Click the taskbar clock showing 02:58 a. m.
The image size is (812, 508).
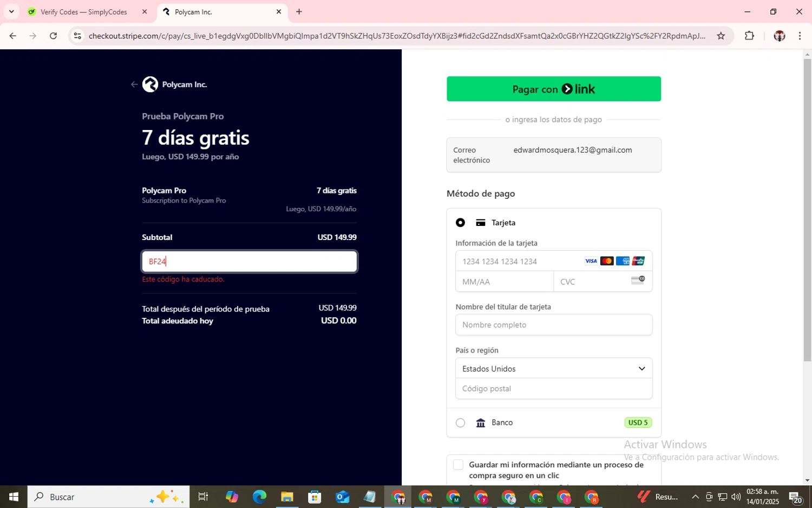763,497
